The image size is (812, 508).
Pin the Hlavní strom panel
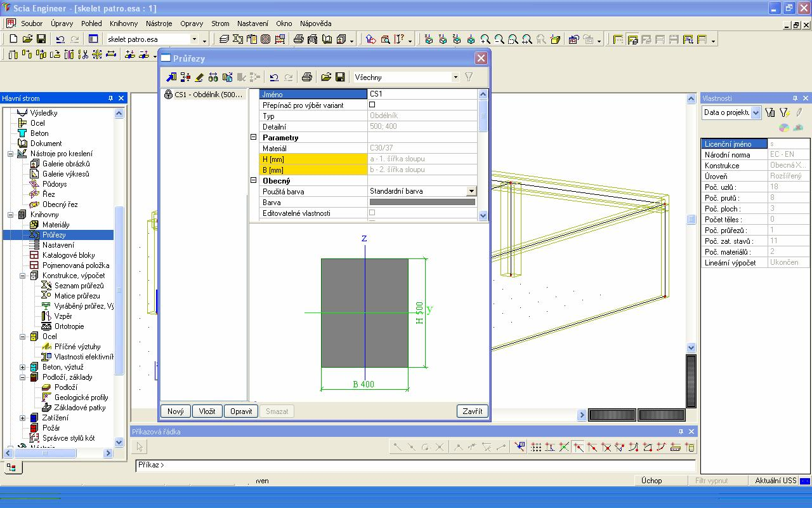pyautogui.click(x=110, y=98)
